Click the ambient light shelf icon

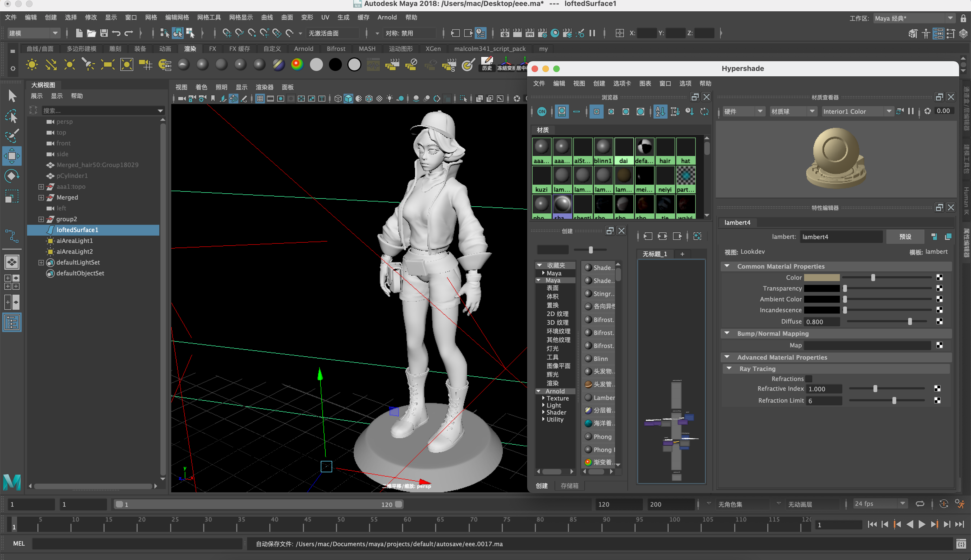[31, 65]
